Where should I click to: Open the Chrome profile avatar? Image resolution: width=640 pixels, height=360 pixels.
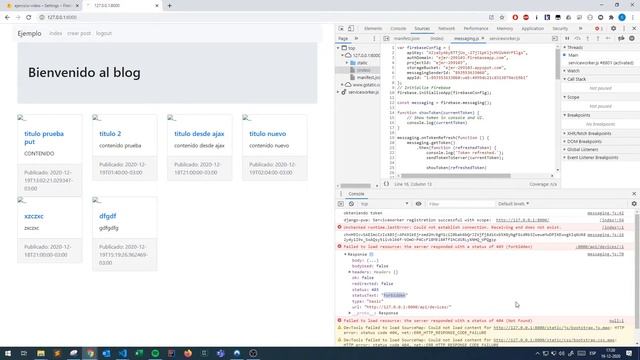click(622, 17)
